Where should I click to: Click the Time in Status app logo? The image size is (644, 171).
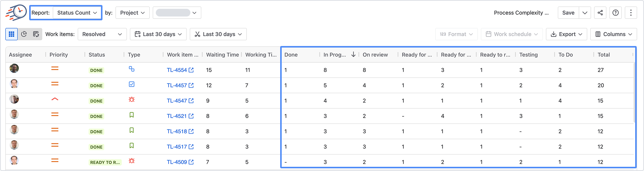16,13
